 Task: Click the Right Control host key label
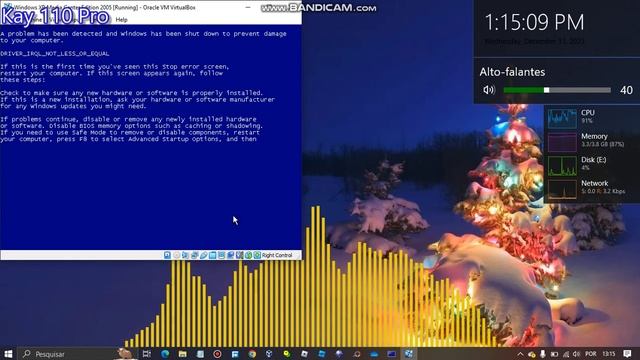277,255
